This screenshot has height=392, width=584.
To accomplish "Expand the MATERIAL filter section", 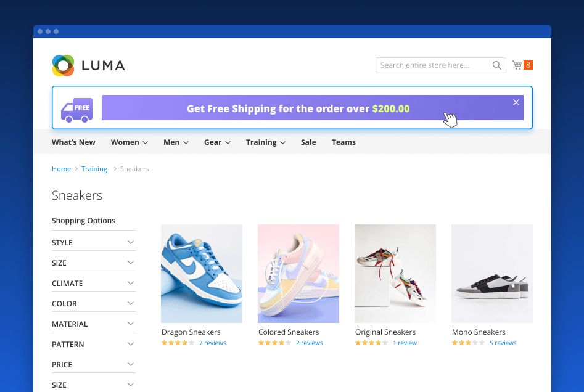I will click(94, 324).
